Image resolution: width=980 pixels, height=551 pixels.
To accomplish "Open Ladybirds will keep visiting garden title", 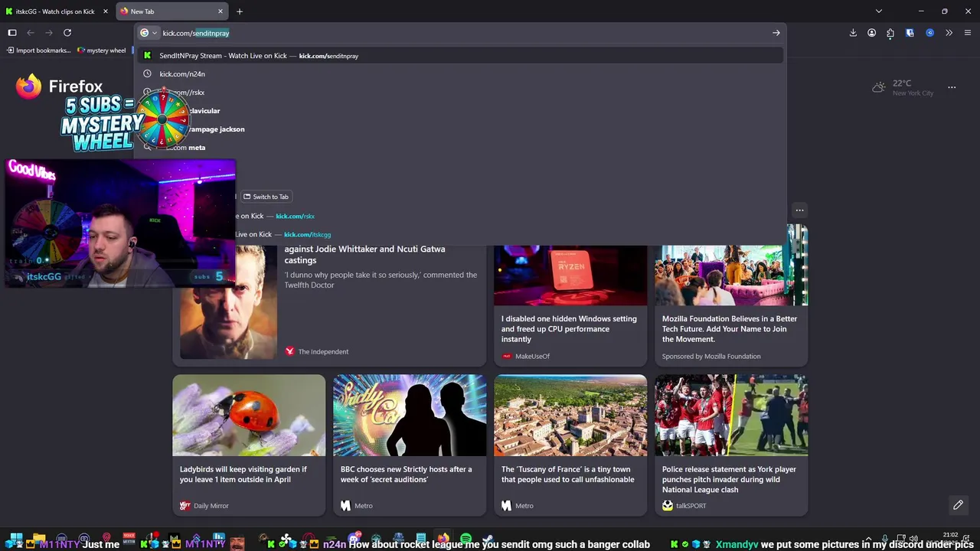I will click(243, 474).
